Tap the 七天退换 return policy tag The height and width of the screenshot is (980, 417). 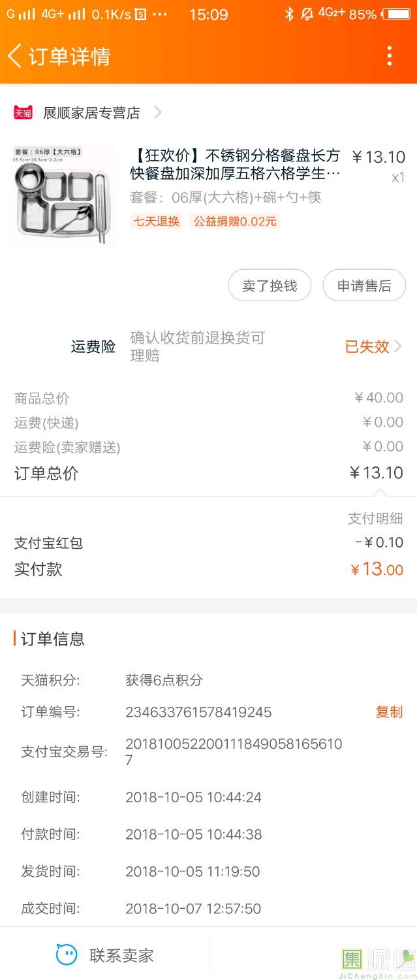pos(157,221)
